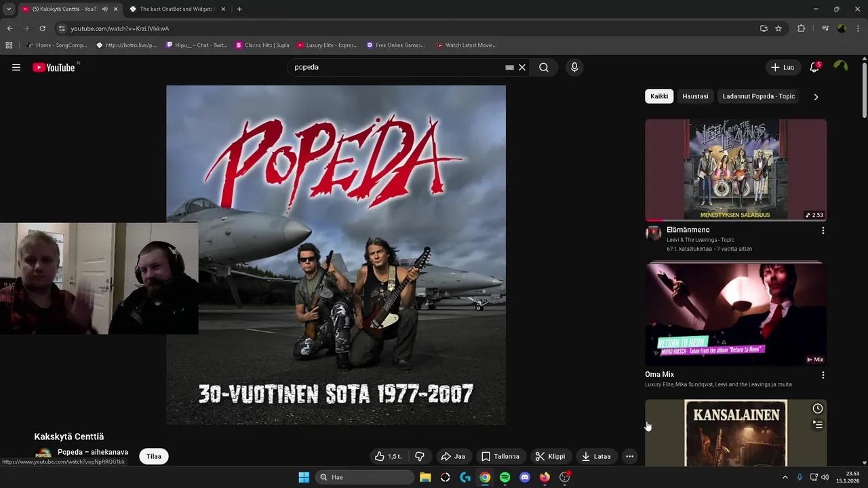The height and width of the screenshot is (488, 868).
Task: Open options menu for Elämänmeno
Action: pyautogui.click(x=823, y=230)
